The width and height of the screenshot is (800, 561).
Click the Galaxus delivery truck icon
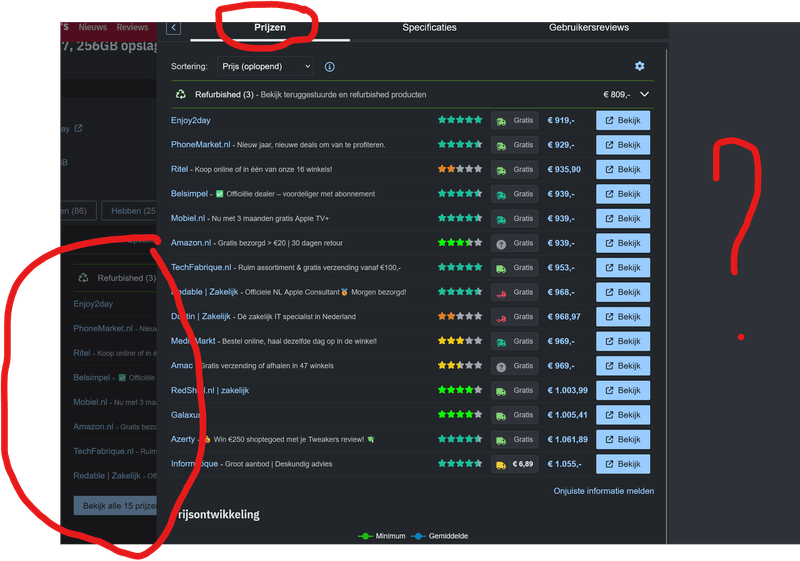coord(501,416)
